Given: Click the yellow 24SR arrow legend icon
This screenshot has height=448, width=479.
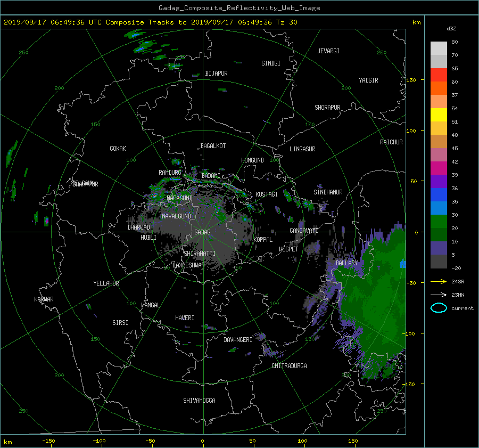Looking at the screenshot, I should (439, 281).
